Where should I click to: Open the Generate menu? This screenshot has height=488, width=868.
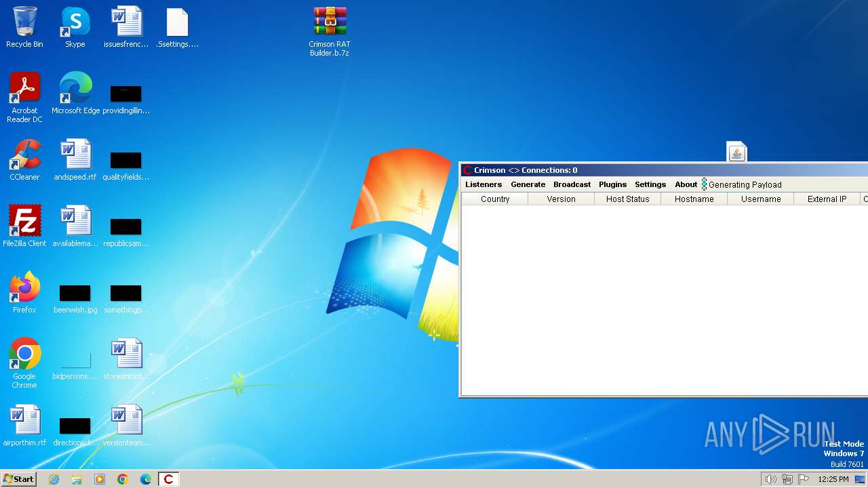[x=528, y=184]
